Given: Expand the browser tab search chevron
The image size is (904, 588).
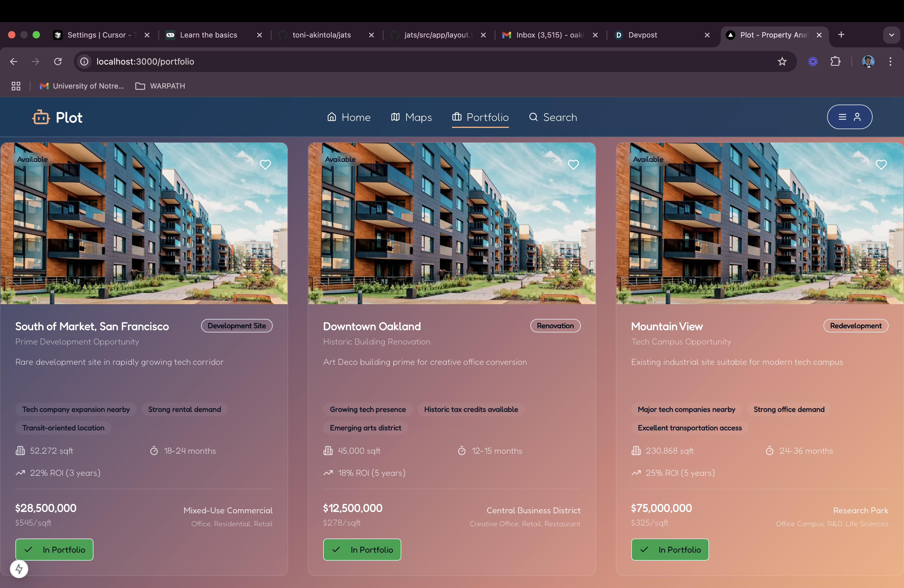Looking at the screenshot, I should [x=891, y=35].
